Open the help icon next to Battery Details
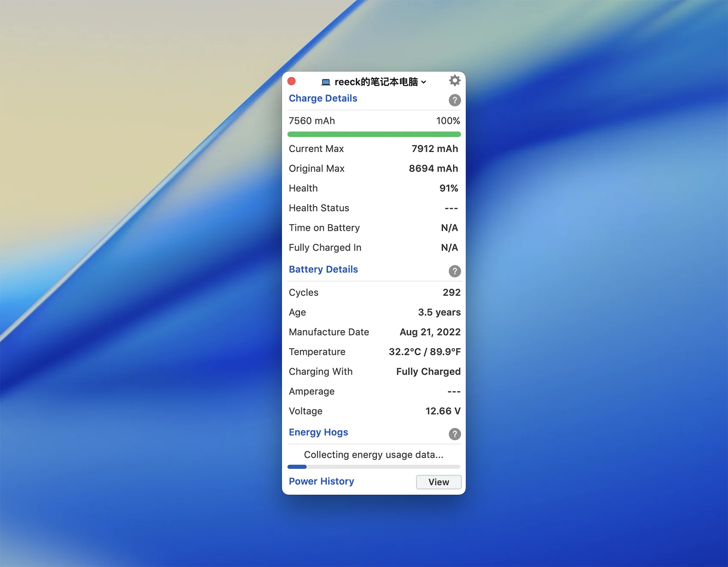The width and height of the screenshot is (728, 567). tap(454, 271)
